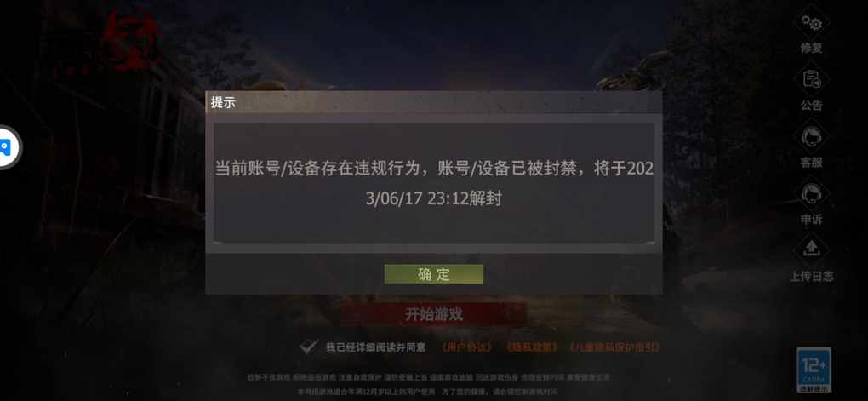The width and height of the screenshot is (868, 401).
Task: Click the 客服 text label
Action: click(x=812, y=163)
